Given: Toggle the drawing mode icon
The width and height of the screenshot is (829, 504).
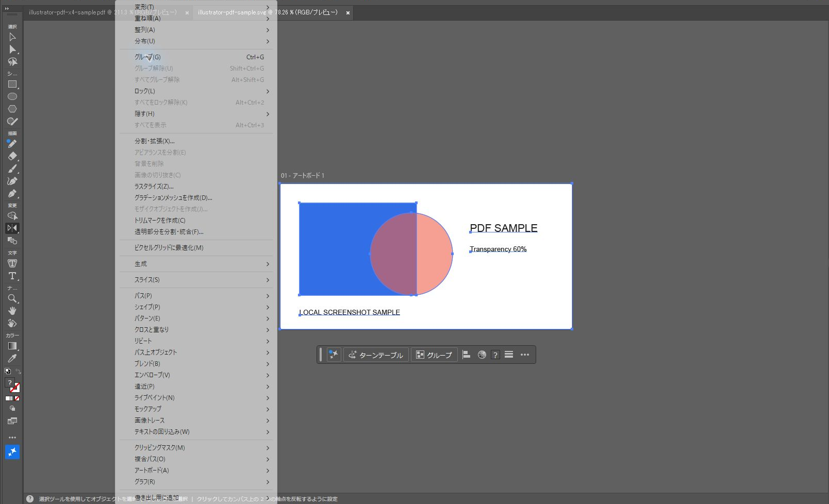Looking at the screenshot, I should pyautogui.click(x=12, y=408).
